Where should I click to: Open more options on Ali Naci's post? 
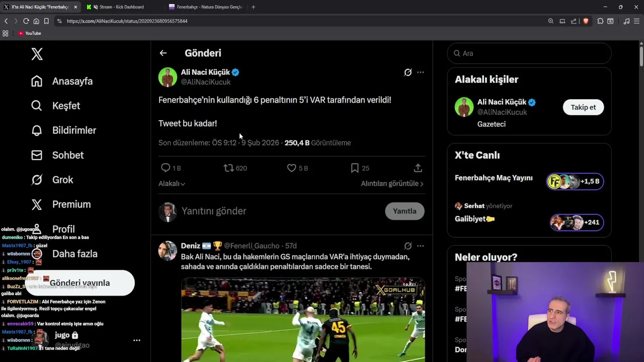[421, 72]
